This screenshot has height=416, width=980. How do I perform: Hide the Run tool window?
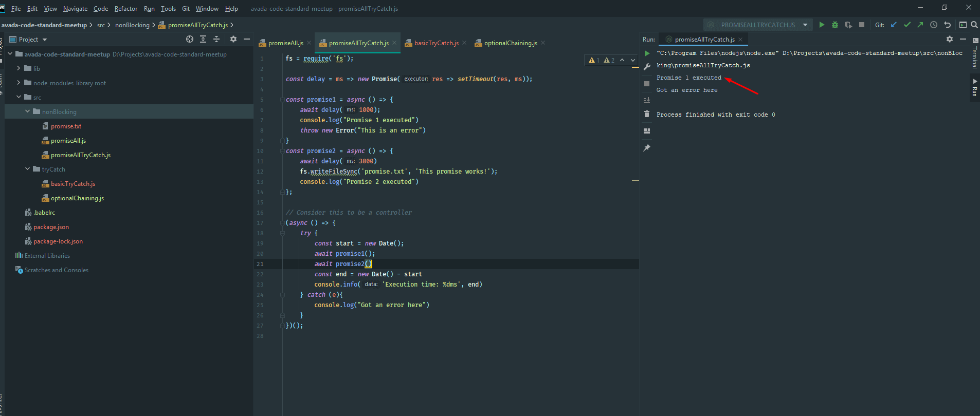click(x=963, y=39)
